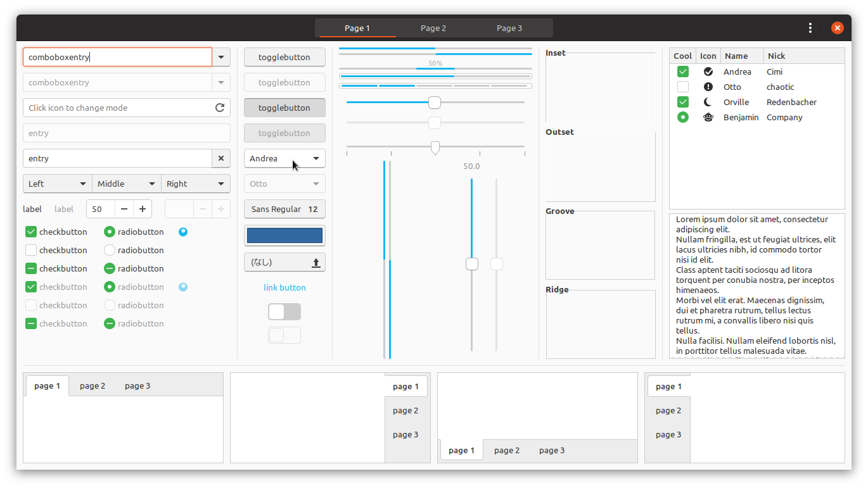Check the Cool checkbox for Otto

click(683, 87)
